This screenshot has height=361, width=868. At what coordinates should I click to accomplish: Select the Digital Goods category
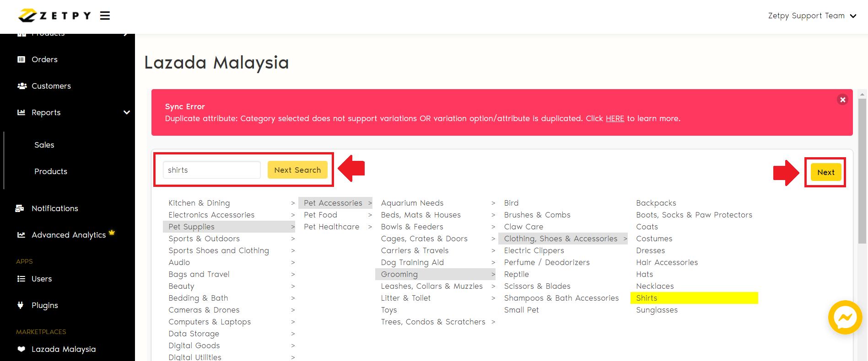(194, 345)
